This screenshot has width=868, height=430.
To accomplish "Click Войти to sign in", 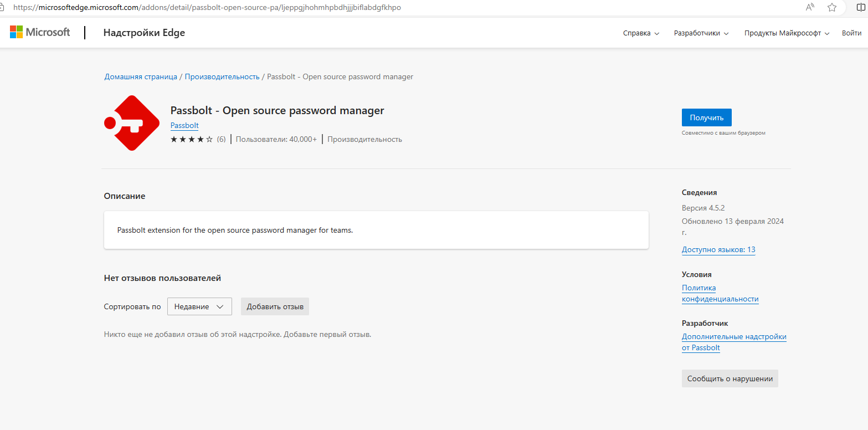I will click(851, 33).
